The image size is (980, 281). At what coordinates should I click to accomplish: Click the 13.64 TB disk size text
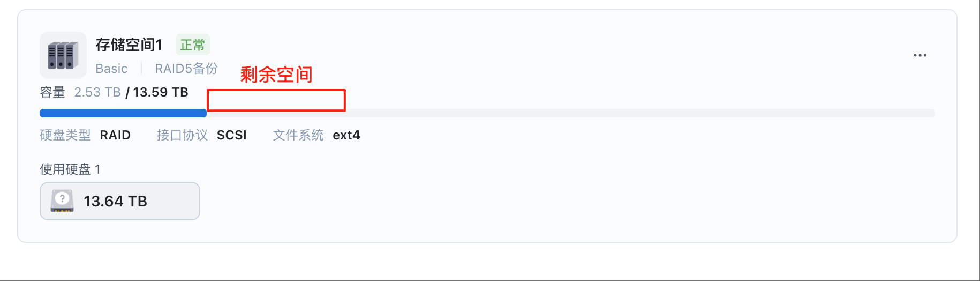(115, 201)
